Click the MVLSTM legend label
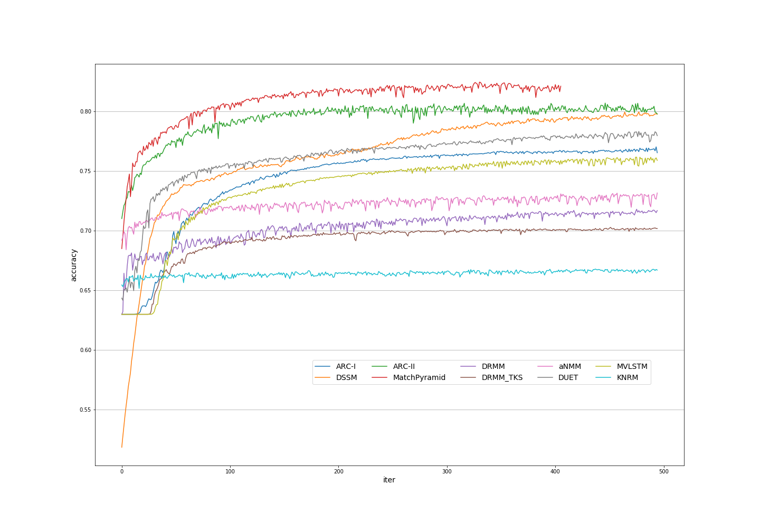Screen dimensions: 760x532 click(632, 366)
